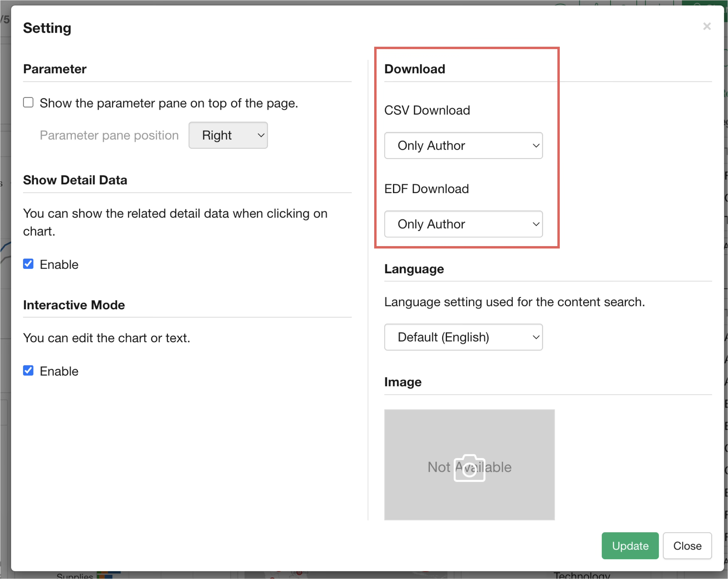The width and height of the screenshot is (728, 579).
Task: Click the Setting dialog title
Action: pos(47,28)
